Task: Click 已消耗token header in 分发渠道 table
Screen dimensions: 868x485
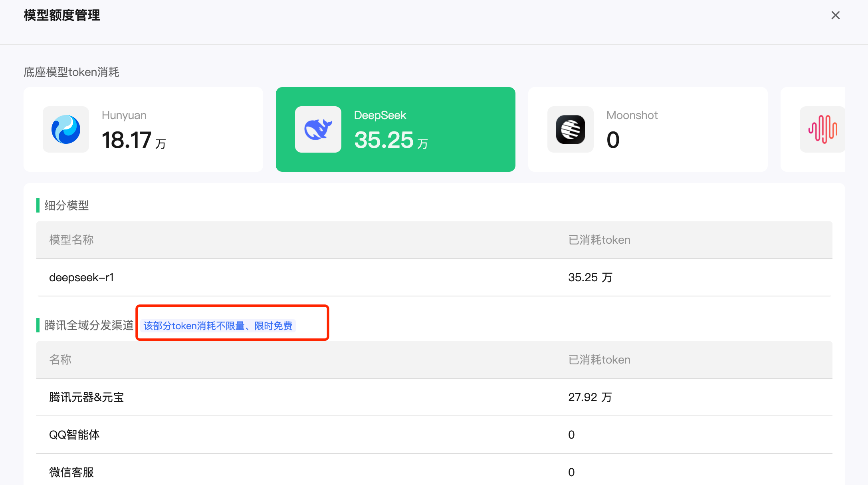Action: pyautogui.click(x=599, y=360)
